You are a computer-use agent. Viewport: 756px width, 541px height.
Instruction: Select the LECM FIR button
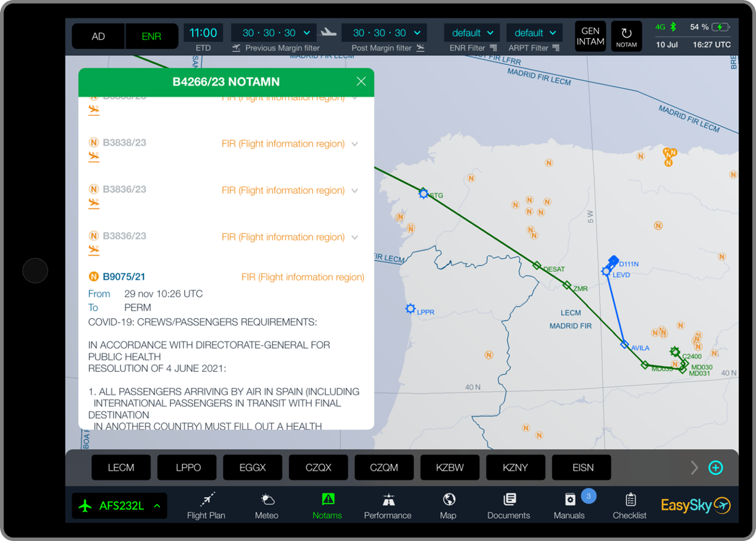[121, 468]
